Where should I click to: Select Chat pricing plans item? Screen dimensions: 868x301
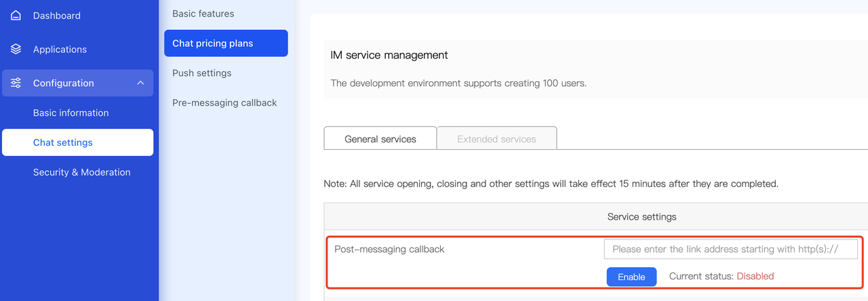coord(226,43)
